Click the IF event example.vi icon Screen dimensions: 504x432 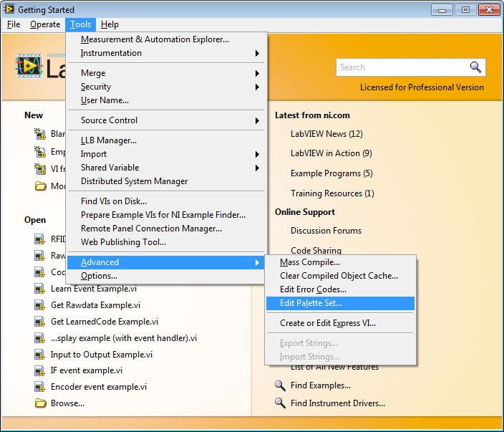click(x=39, y=370)
